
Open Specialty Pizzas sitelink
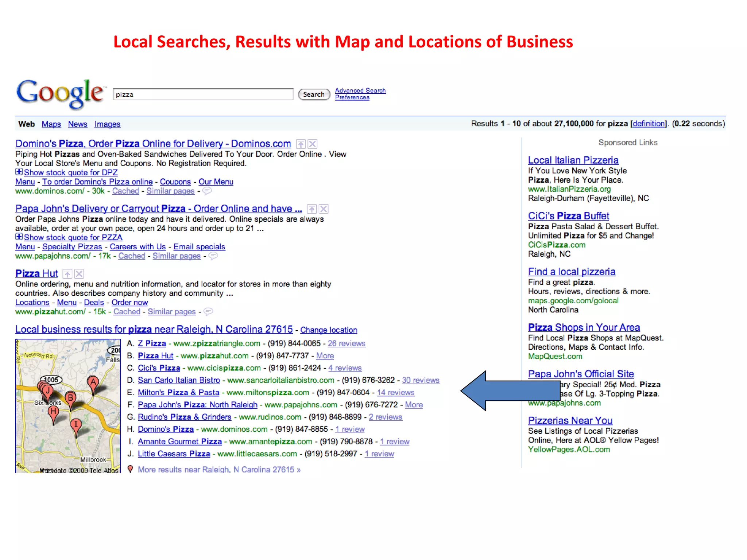[72, 247]
